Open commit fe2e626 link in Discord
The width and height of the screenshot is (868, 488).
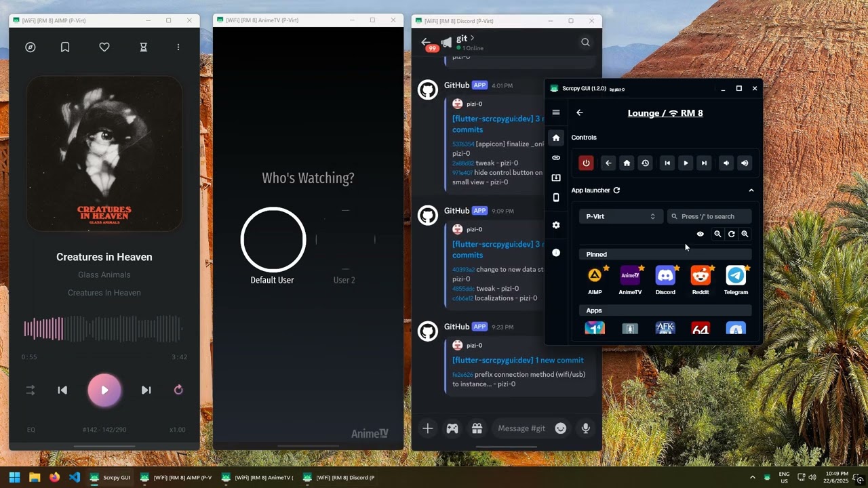(x=463, y=375)
